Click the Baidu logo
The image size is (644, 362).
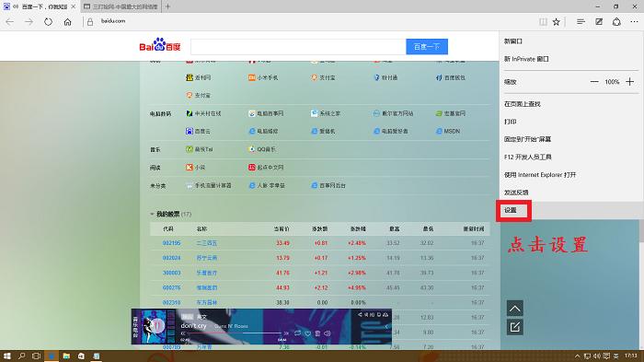(160, 45)
